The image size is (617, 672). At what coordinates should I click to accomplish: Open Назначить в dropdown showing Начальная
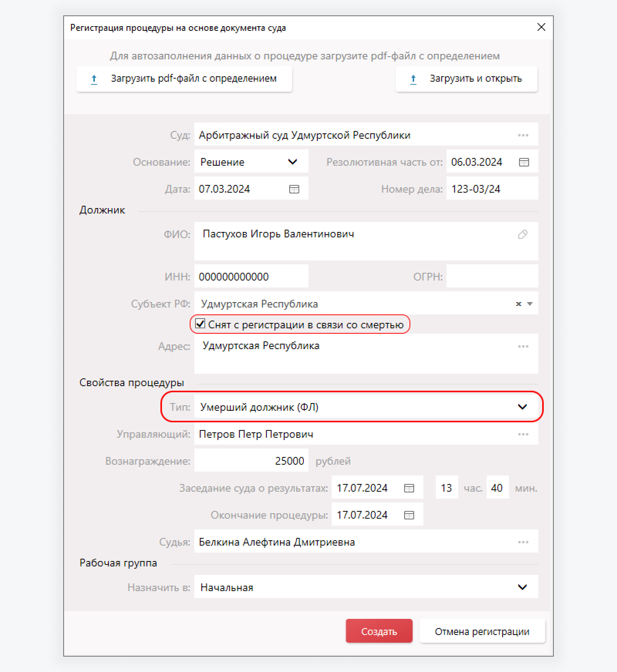(x=366, y=587)
